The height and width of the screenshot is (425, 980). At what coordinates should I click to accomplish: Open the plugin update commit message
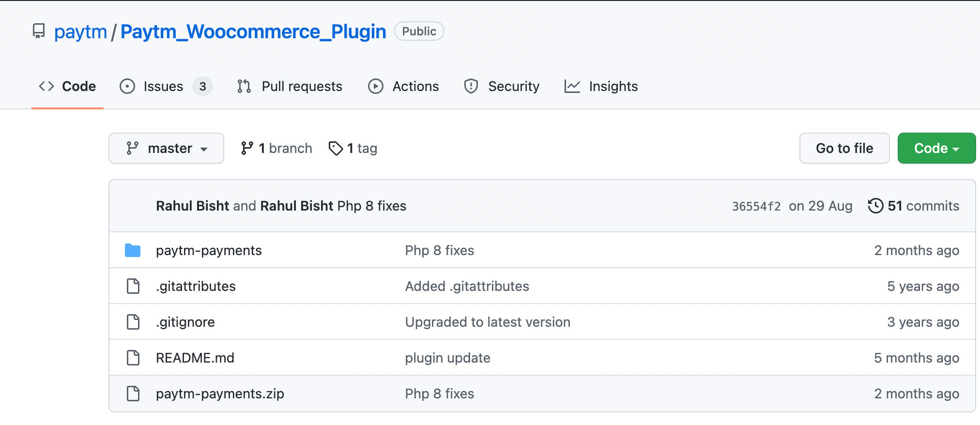448,358
